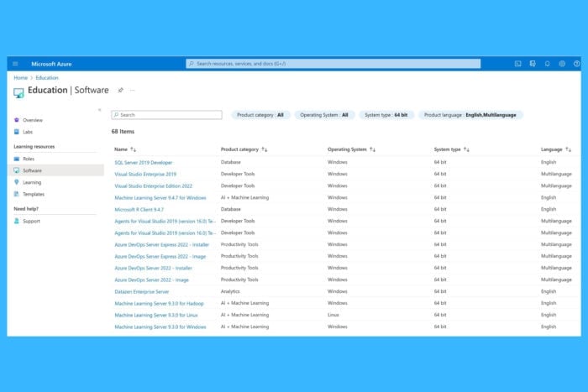Collapse the left sidebar with the chevron
The width and height of the screenshot is (588, 392).
point(99,109)
